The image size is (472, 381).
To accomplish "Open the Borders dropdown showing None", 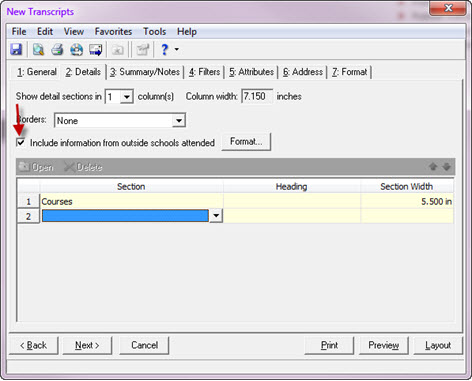I will click(x=179, y=121).
